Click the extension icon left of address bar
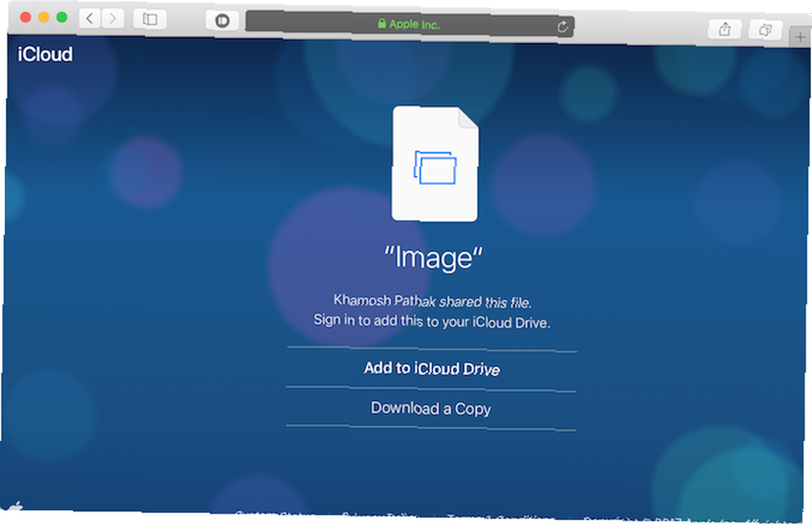This screenshot has width=812, height=526. click(x=222, y=20)
